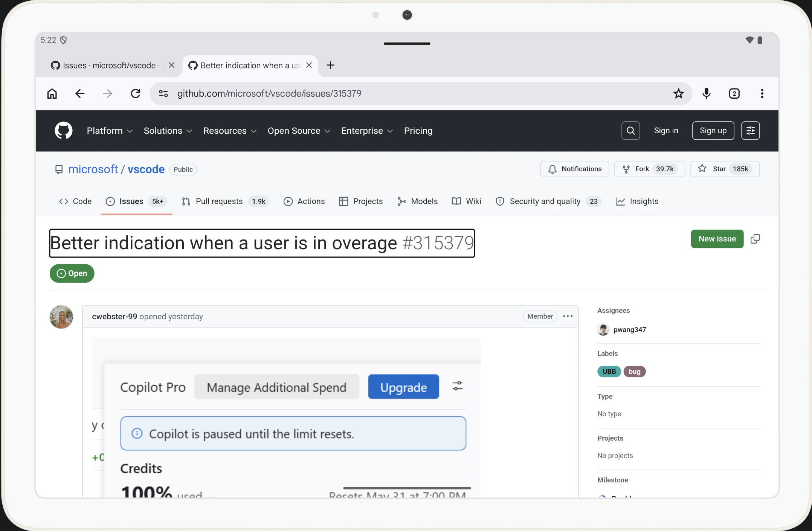Switch to the Issues microsoft/vscode browser tab
The image size is (812, 531).
[x=109, y=65]
